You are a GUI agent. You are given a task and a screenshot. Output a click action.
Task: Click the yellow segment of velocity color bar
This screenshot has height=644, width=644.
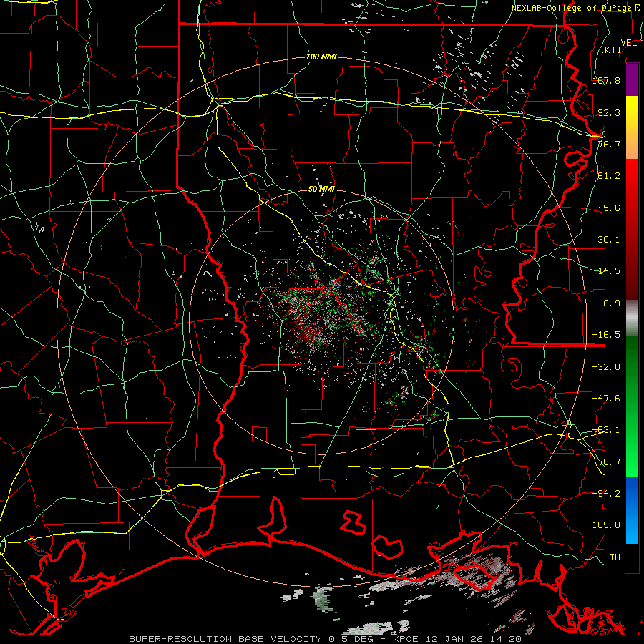(x=632, y=127)
